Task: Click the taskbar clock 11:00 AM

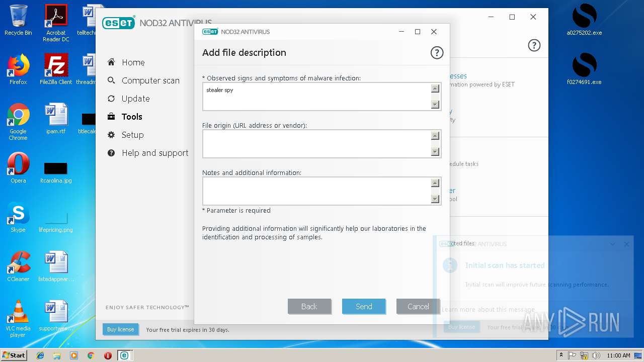Action: 618,355
